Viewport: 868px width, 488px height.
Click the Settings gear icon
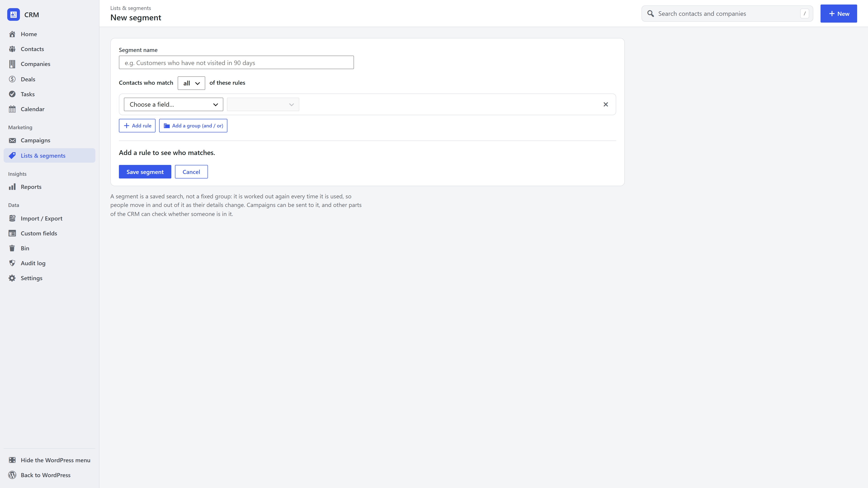[x=12, y=278]
